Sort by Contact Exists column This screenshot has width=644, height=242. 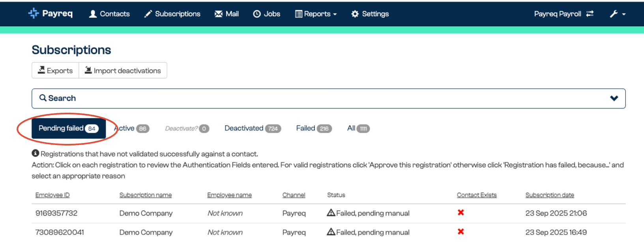click(x=477, y=195)
